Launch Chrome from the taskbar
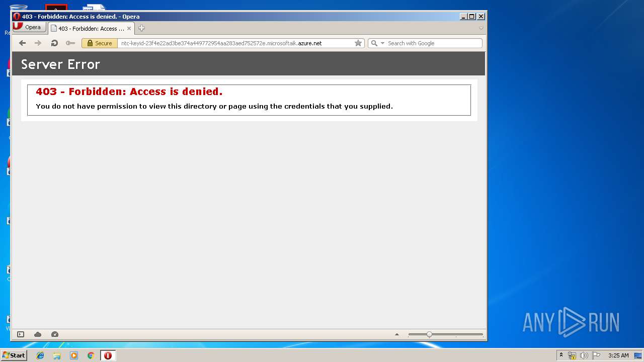 point(91,355)
